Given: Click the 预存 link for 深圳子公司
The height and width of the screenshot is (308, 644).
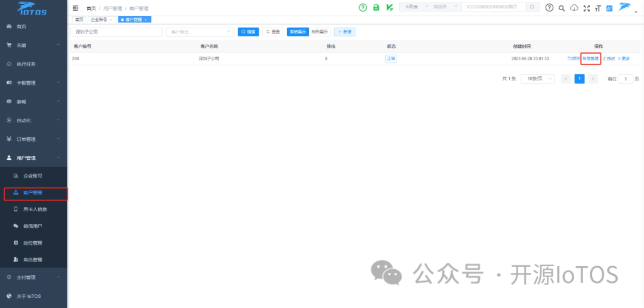Looking at the screenshot, I should [x=574, y=59].
